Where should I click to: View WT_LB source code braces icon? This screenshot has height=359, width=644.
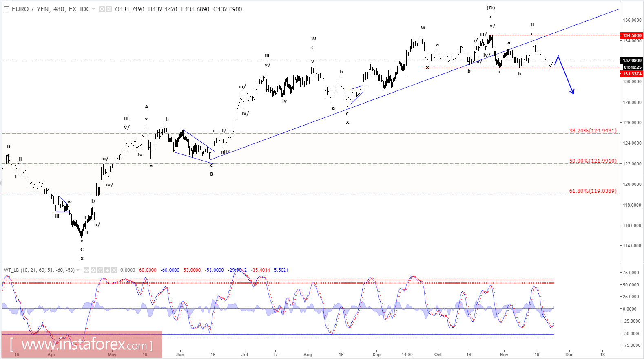100,270
